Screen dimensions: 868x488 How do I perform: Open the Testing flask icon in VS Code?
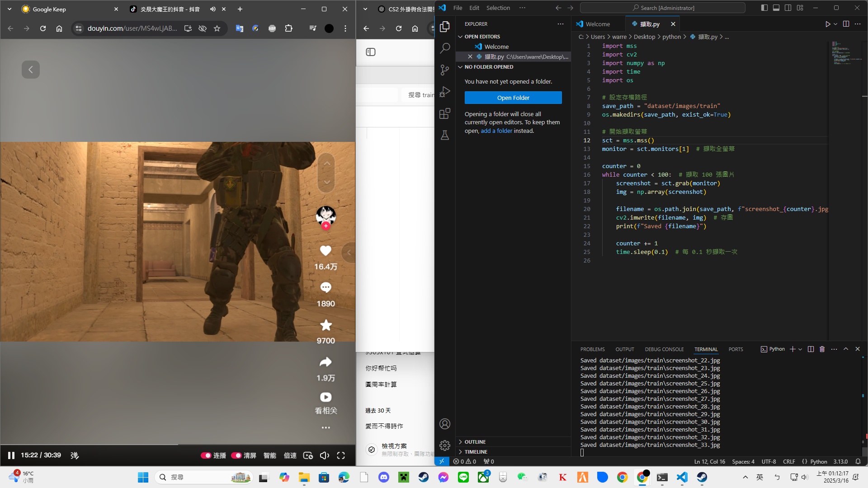[445, 135]
